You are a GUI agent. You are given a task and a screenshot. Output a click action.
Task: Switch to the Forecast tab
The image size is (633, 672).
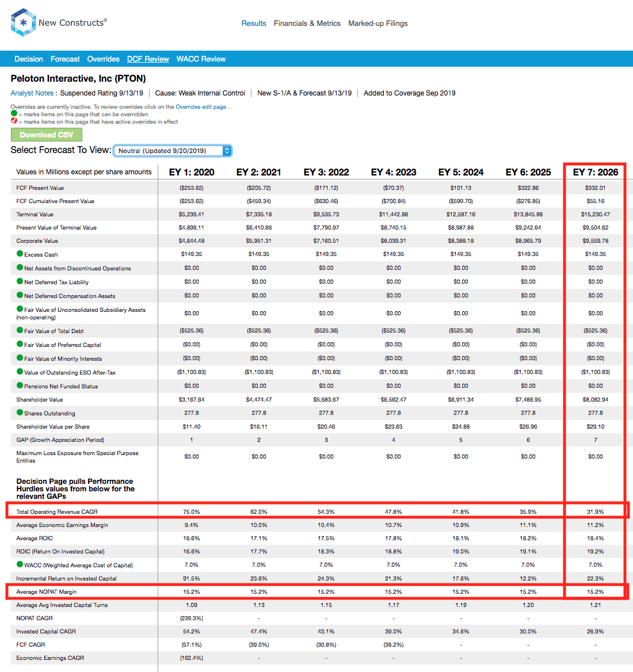(x=65, y=59)
